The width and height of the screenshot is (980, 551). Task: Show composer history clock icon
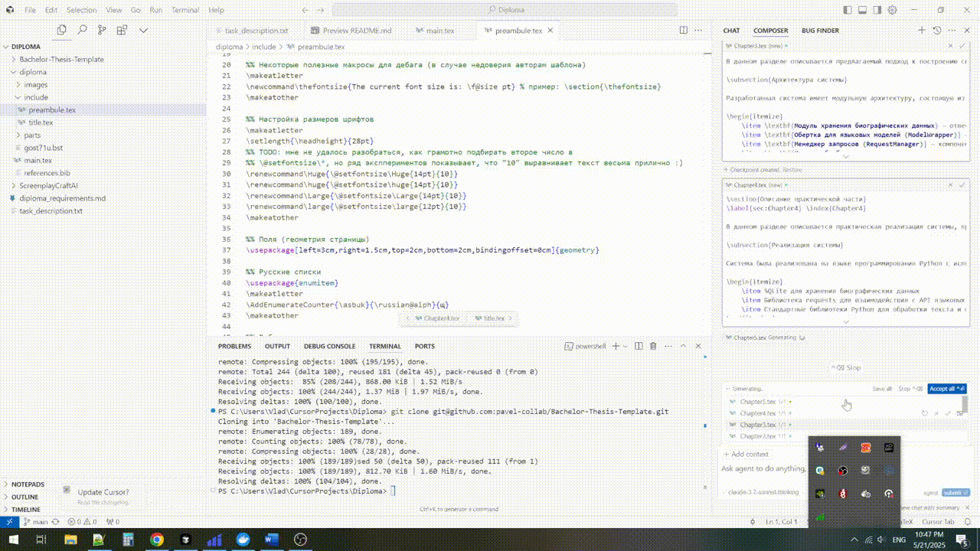(937, 31)
